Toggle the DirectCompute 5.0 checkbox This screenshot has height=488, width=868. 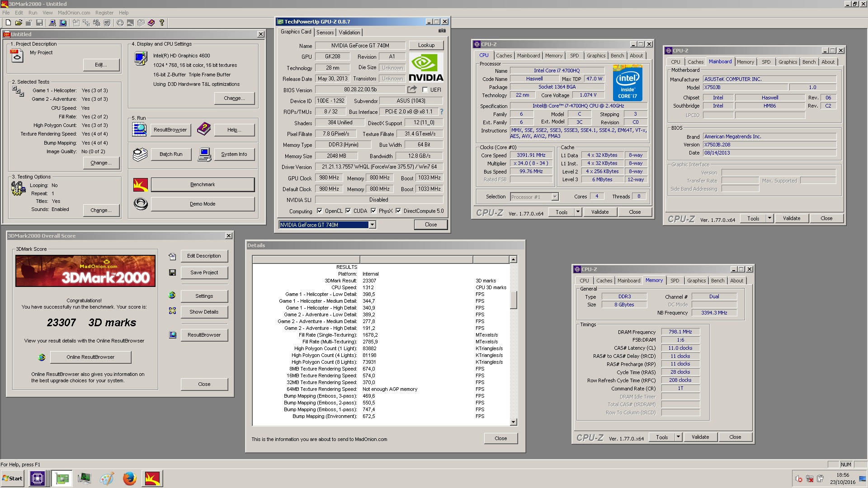[x=398, y=211]
